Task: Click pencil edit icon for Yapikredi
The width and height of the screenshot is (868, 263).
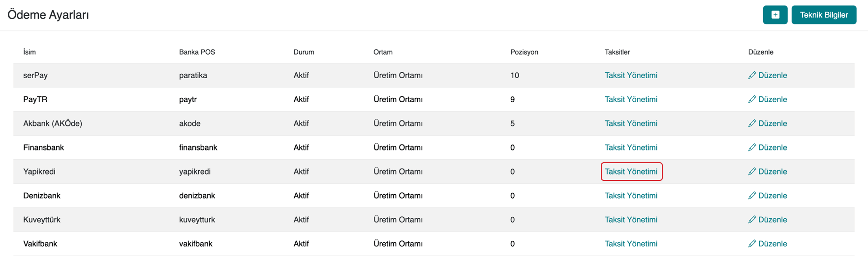Action: [752, 172]
